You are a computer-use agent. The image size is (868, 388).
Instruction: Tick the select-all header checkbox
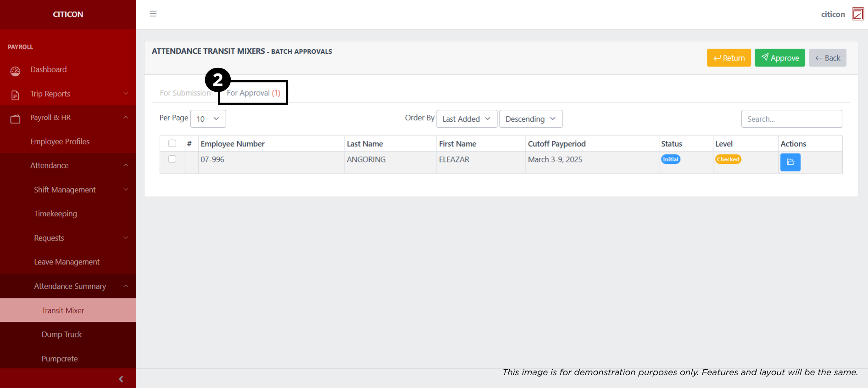172,143
